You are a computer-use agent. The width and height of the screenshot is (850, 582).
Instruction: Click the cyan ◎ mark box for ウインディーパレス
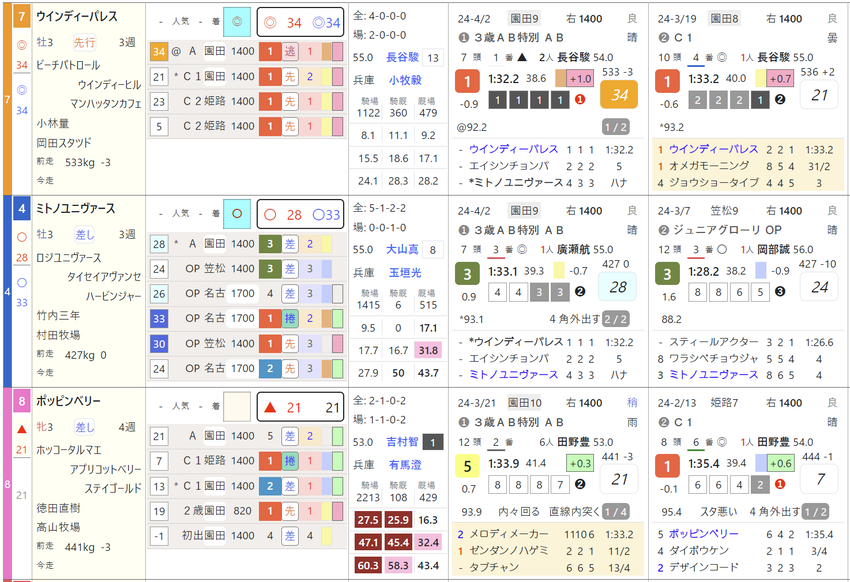pyautogui.click(x=237, y=22)
